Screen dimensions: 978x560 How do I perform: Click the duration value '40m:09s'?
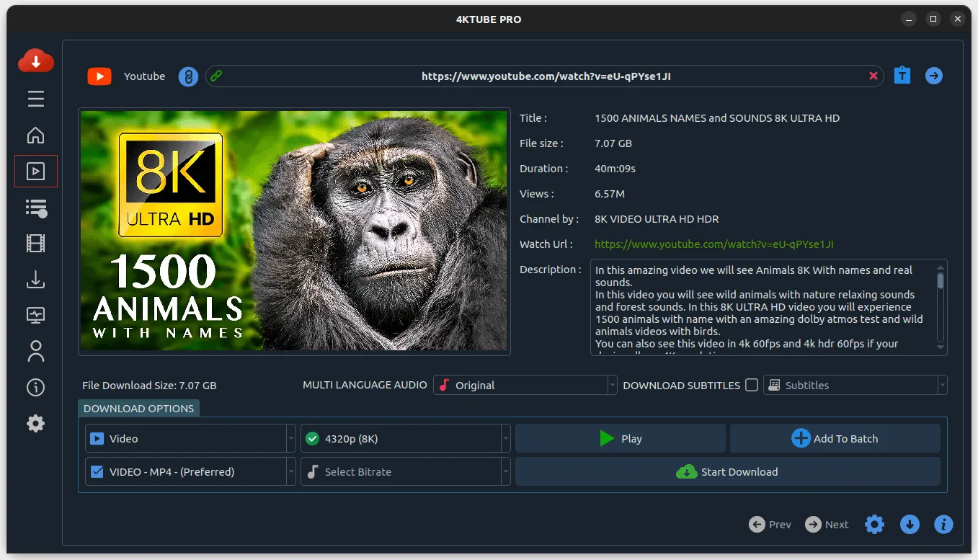click(615, 169)
